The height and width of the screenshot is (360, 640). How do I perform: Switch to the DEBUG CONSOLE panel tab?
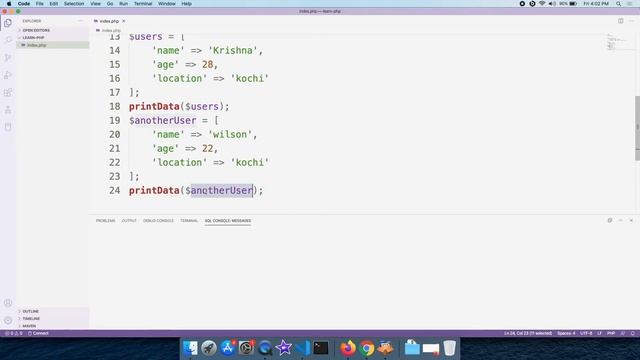click(158, 221)
